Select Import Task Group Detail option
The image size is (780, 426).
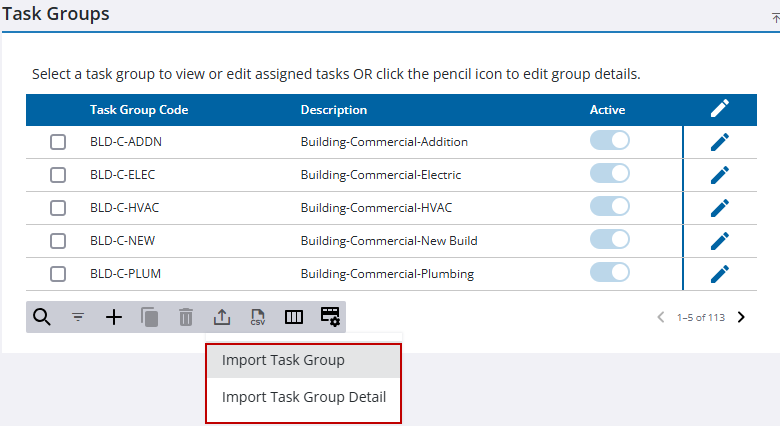pyautogui.click(x=304, y=397)
